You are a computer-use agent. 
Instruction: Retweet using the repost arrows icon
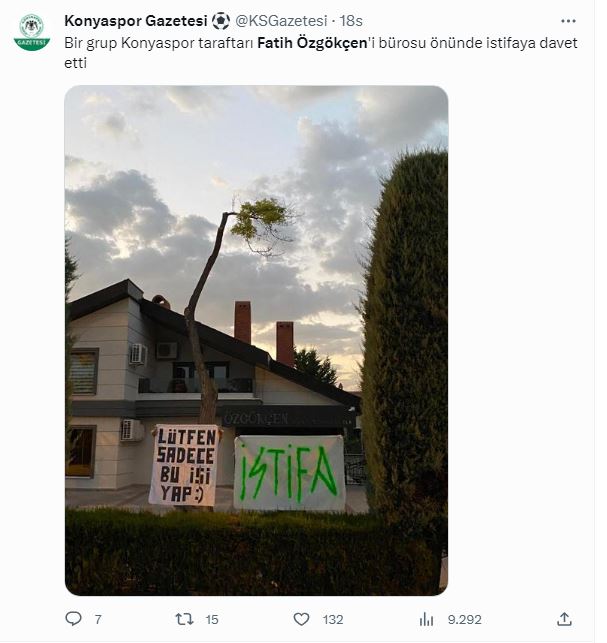pyautogui.click(x=184, y=619)
